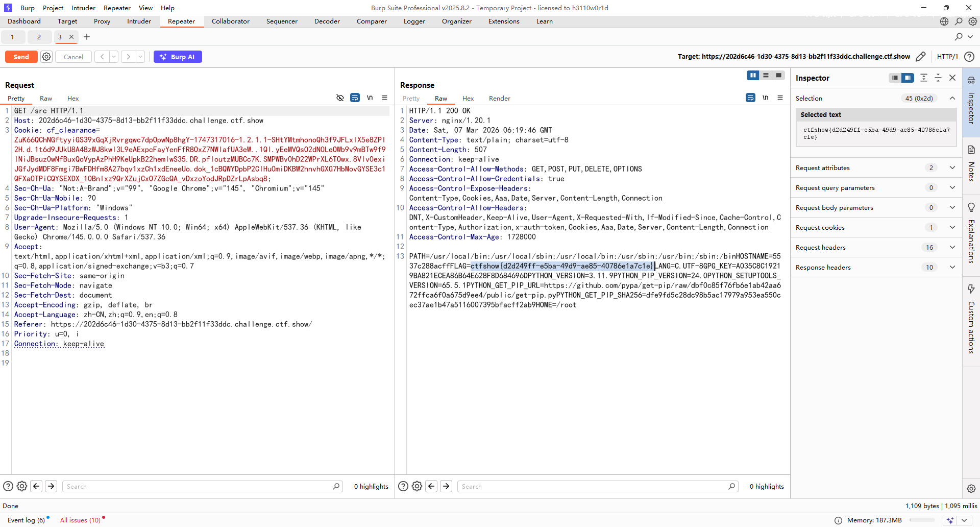Open Repeater request settings gear icon

click(46, 57)
